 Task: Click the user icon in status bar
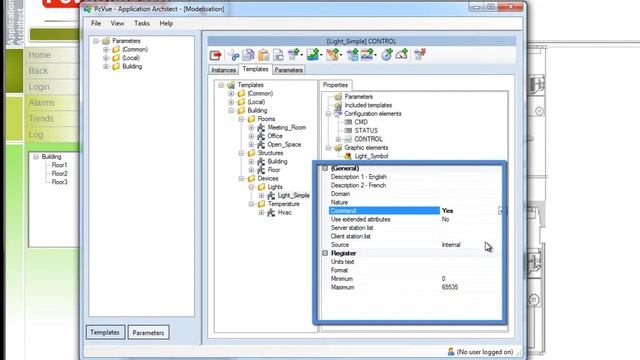point(451,351)
